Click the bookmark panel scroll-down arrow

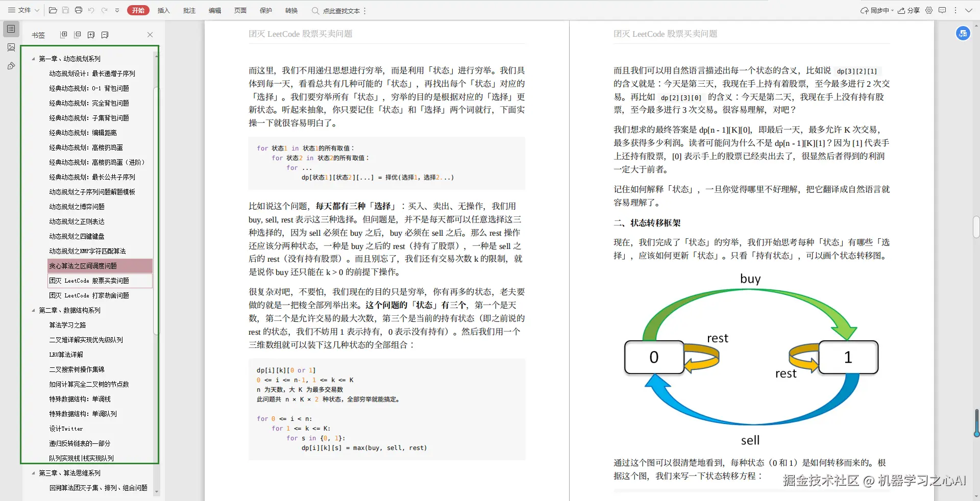(x=156, y=492)
